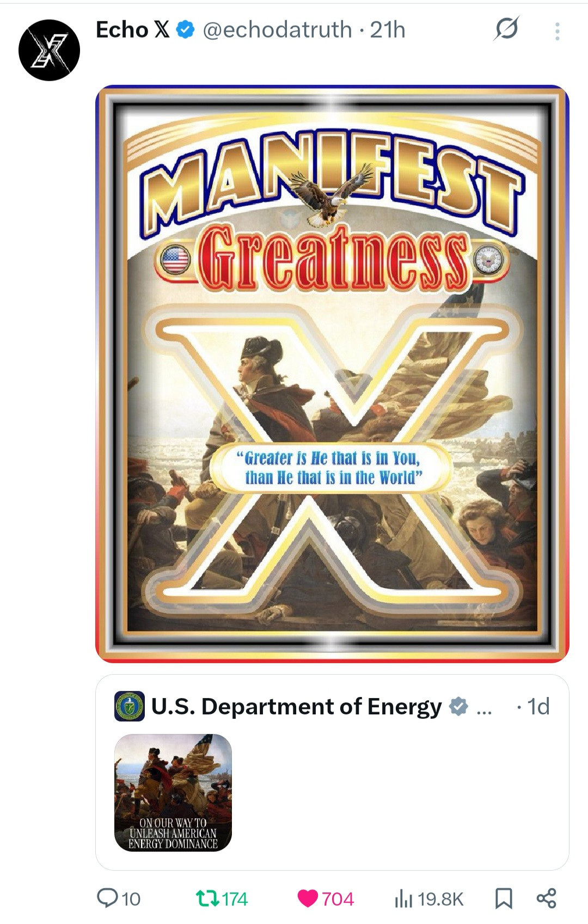Tap the share icon on the post
Screen dimensions: 588x924
click(x=546, y=898)
